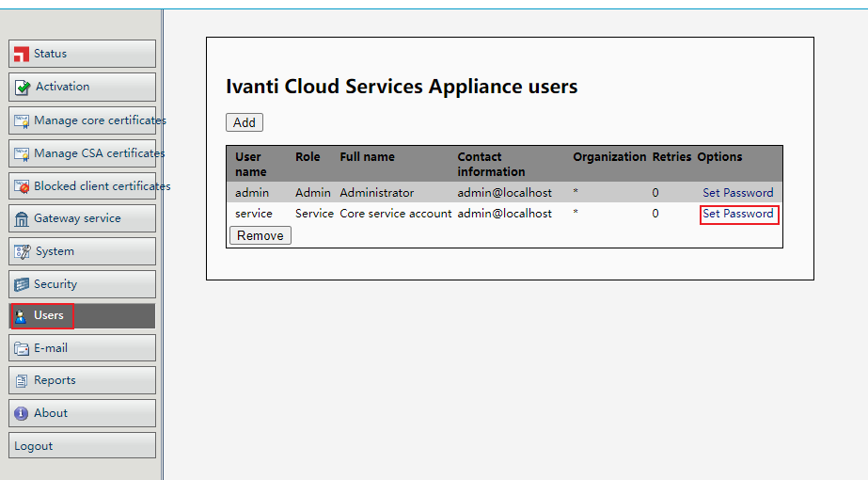
Task: Click the Core service account cell
Action: 396,214
